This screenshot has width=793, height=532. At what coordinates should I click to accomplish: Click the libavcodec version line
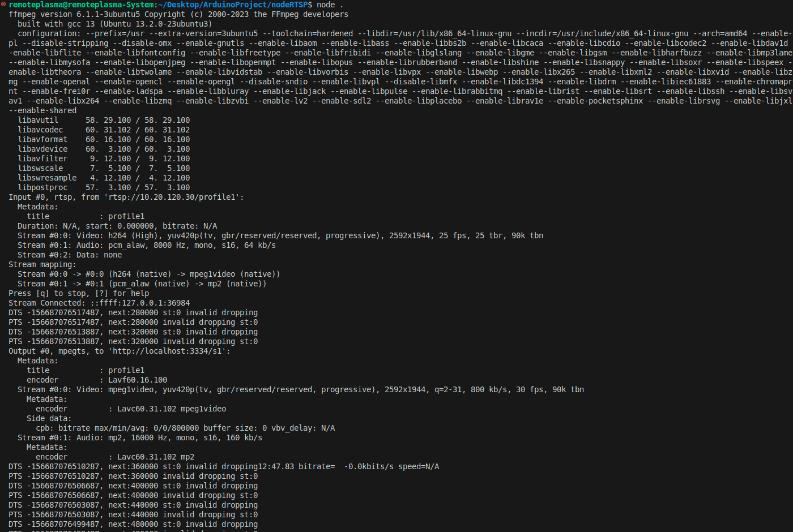point(104,130)
